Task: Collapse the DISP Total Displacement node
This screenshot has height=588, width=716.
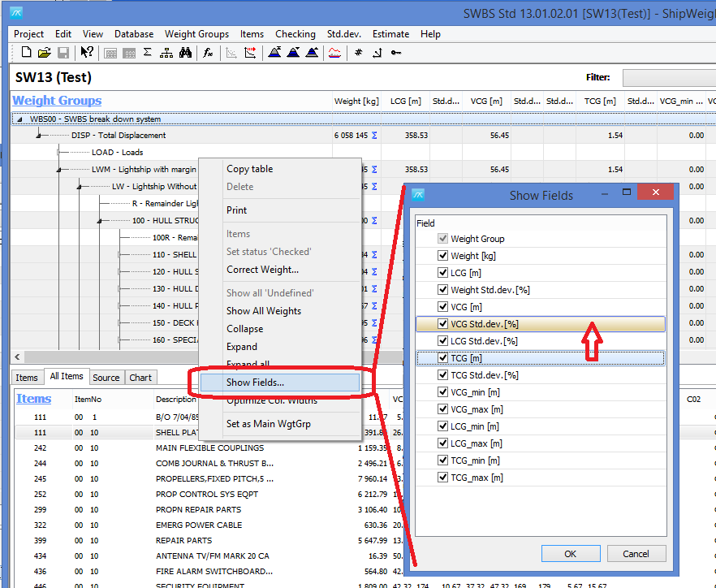Action: (x=37, y=136)
